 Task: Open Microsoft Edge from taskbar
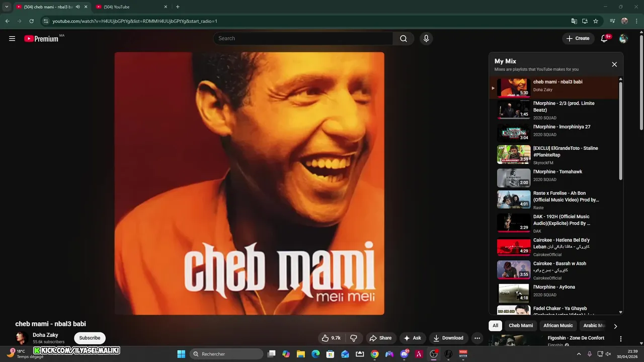coord(315,354)
